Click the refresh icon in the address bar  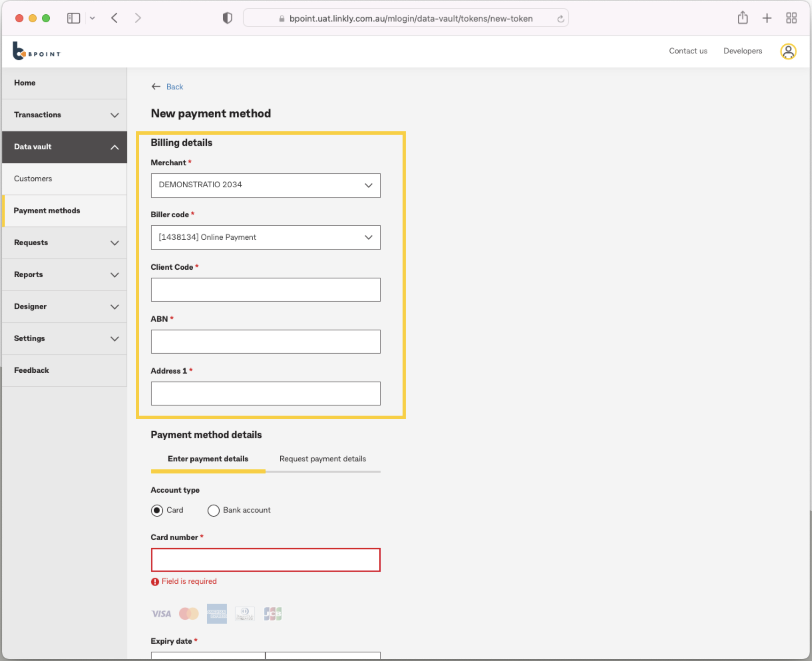tap(560, 19)
